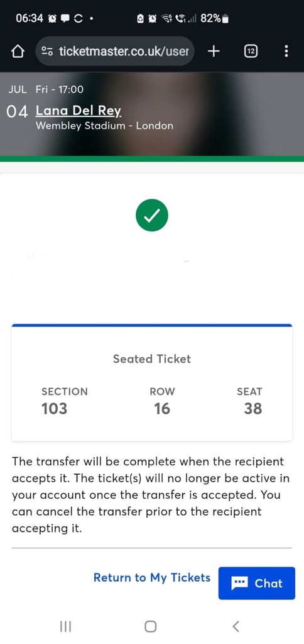The image size is (304, 644).
Task: Tap the Android back navigation arrow
Action: tap(236, 626)
